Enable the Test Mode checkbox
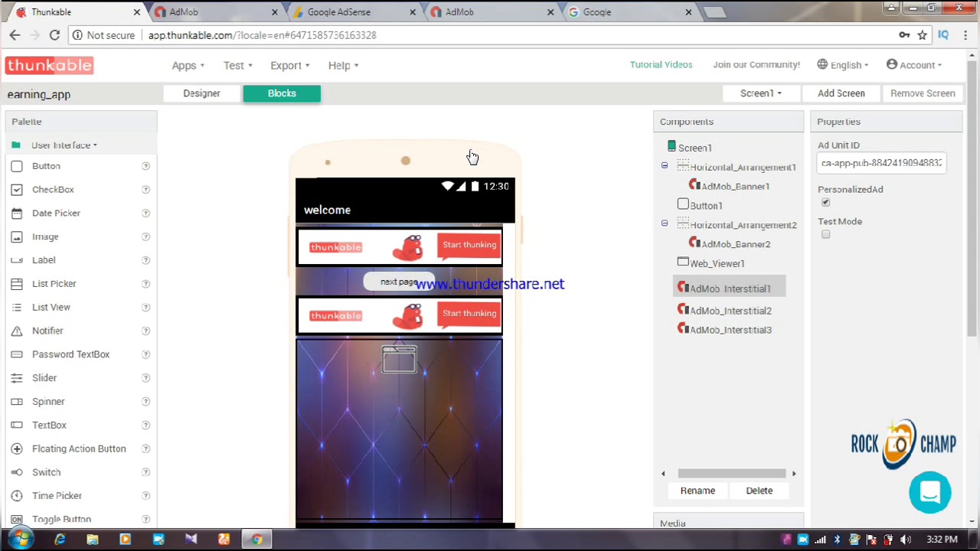 tap(825, 235)
